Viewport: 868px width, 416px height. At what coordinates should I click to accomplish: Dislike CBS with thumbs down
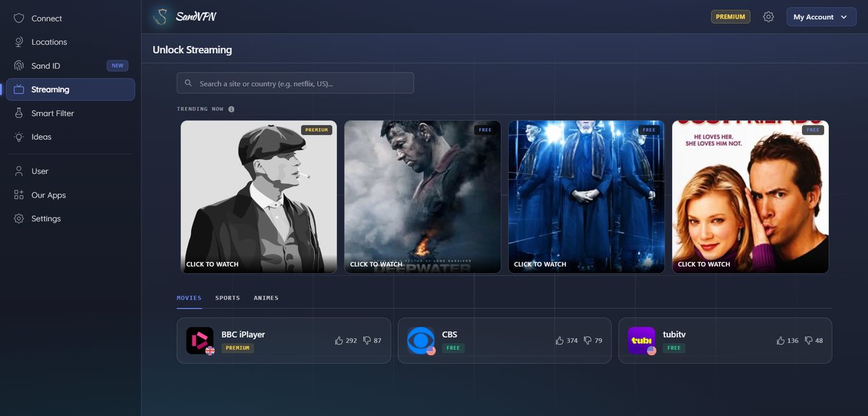pyautogui.click(x=588, y=341)
